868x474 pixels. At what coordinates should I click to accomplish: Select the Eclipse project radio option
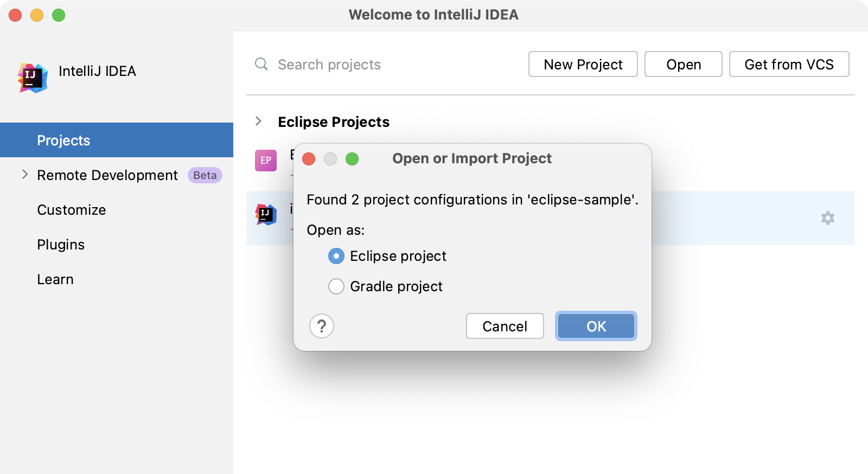tap(336, 256)
